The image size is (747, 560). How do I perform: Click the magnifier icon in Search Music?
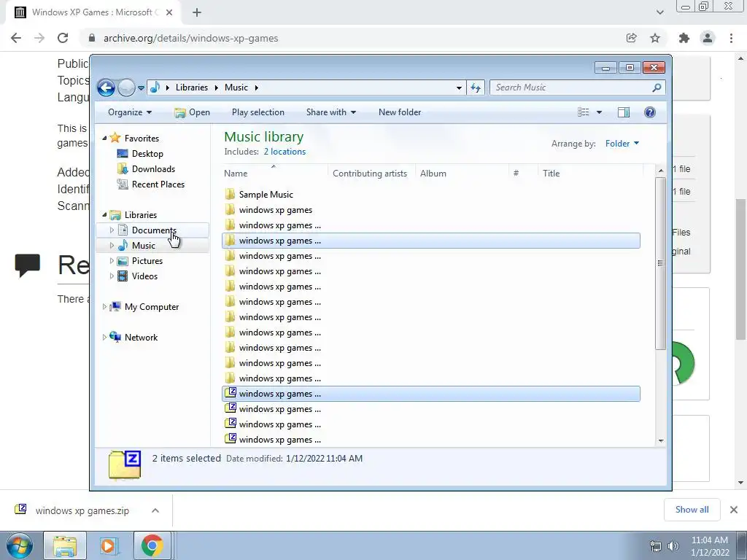pos(657,87)
